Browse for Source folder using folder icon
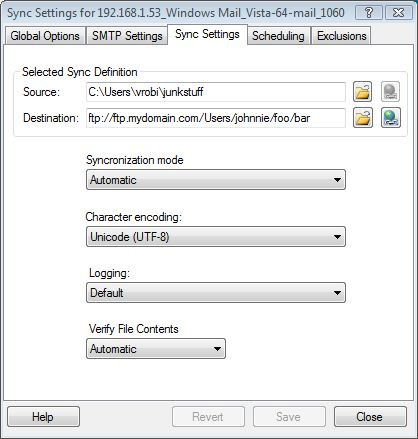Viewport: 418px width, 439px height. (x=363, y=92)
